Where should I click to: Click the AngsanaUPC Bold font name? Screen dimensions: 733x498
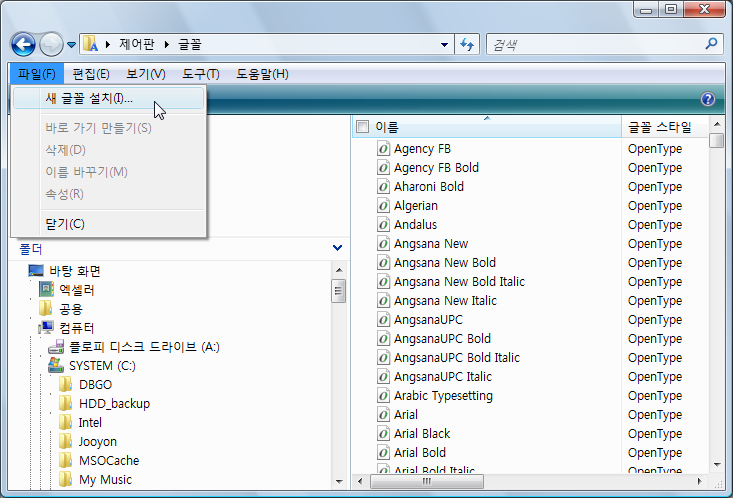[442, 339]
